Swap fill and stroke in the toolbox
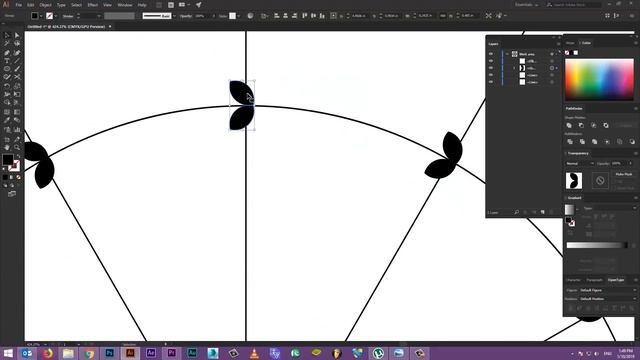640x360 pixels. click(x=18, y=156)
